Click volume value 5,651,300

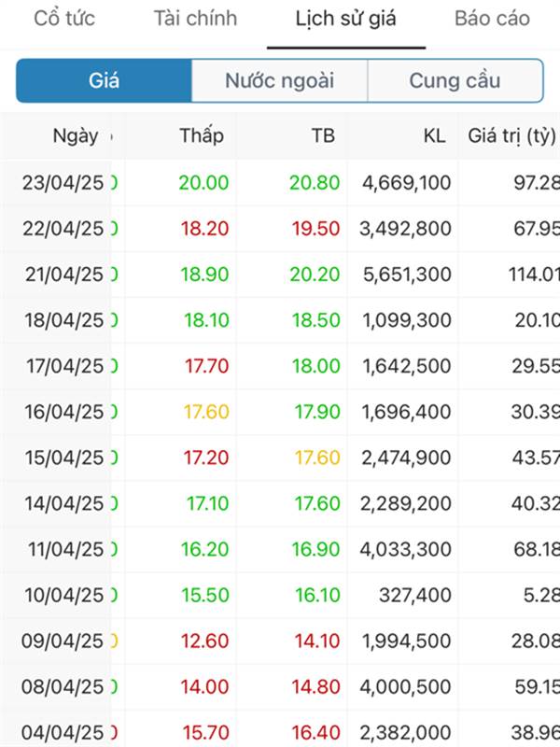[x=407, y=275]
